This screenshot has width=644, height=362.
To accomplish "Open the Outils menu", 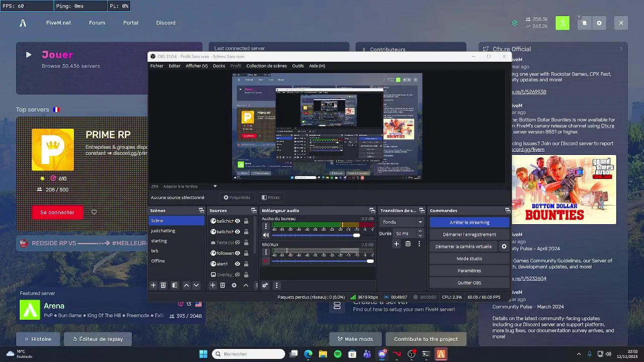I will point(298,66).
